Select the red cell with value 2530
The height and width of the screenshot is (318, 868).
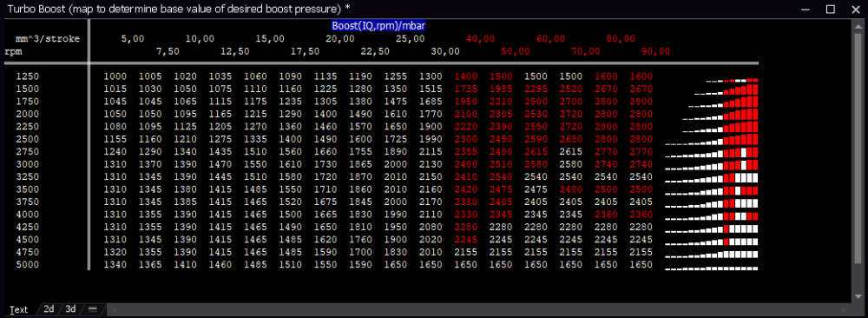click(536, 114)
